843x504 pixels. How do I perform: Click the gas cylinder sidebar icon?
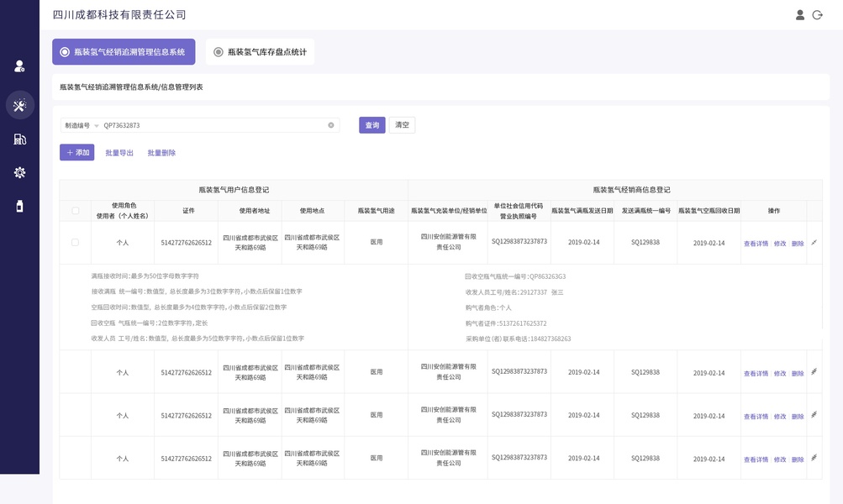point(19,206)
